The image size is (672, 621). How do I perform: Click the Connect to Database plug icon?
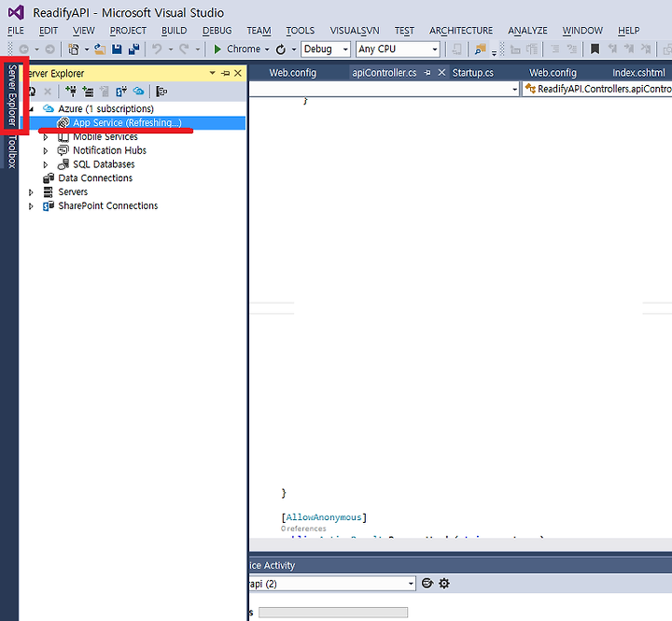71,91
